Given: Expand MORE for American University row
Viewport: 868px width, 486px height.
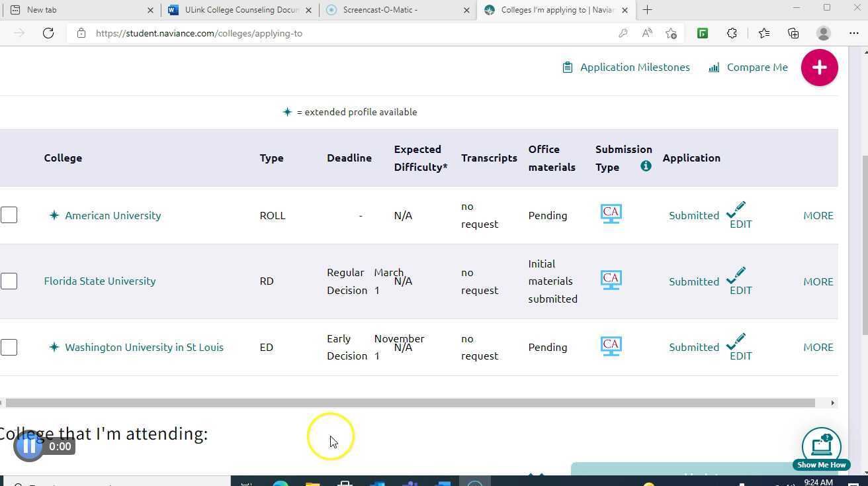Looking at the screenshot, I should (818, 215).
